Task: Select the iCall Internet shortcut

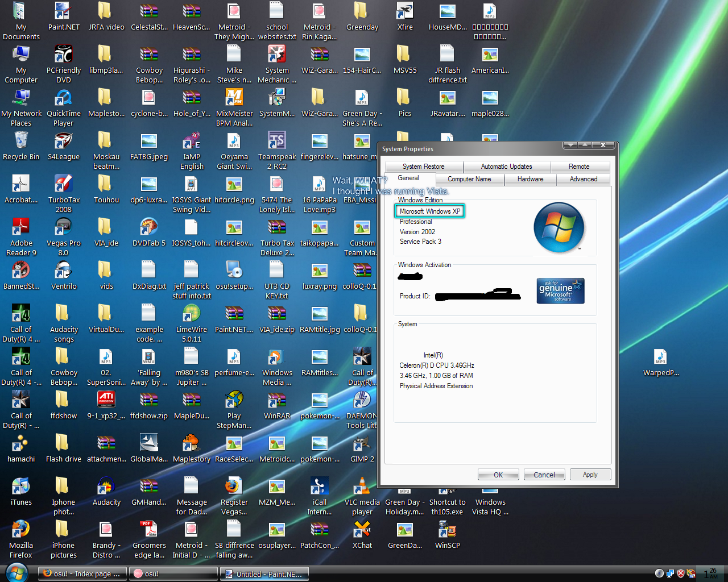Action: click(320, 496)
